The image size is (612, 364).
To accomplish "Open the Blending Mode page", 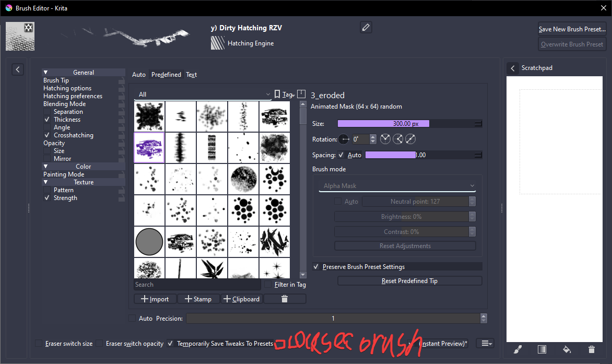I will coord(64,104).
